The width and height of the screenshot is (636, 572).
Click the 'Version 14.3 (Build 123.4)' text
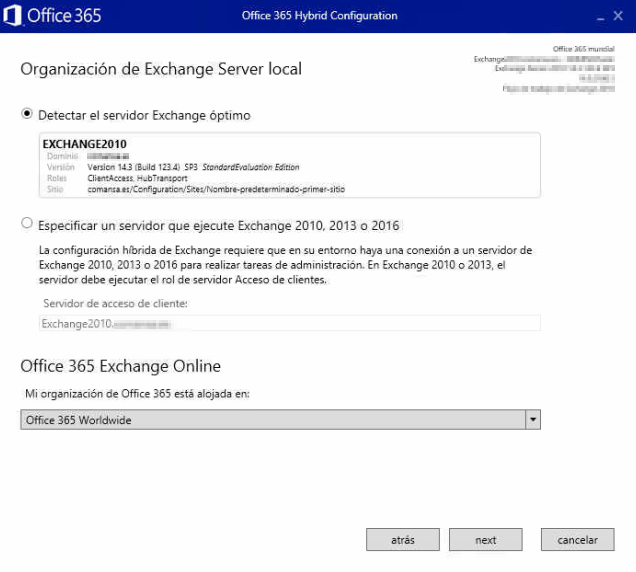point(134,167)
